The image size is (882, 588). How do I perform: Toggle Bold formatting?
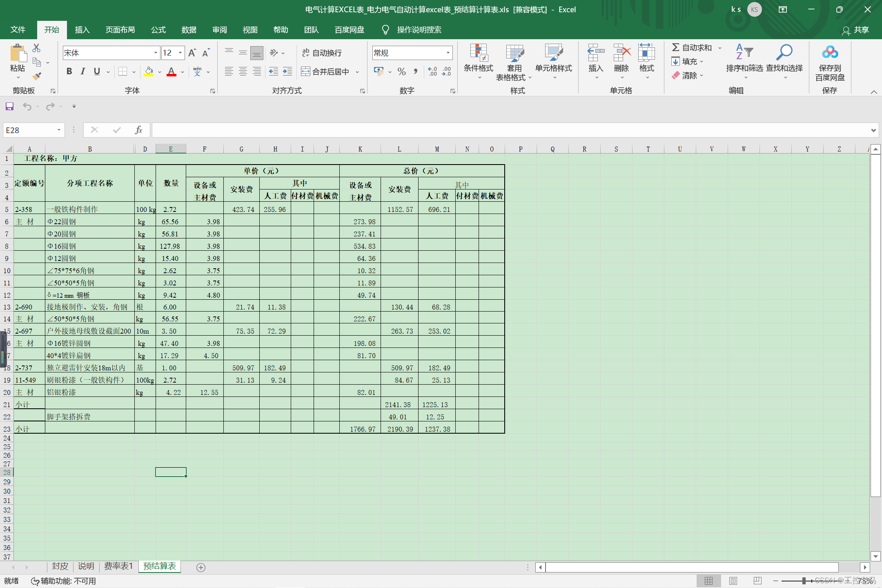click(69, 71)
